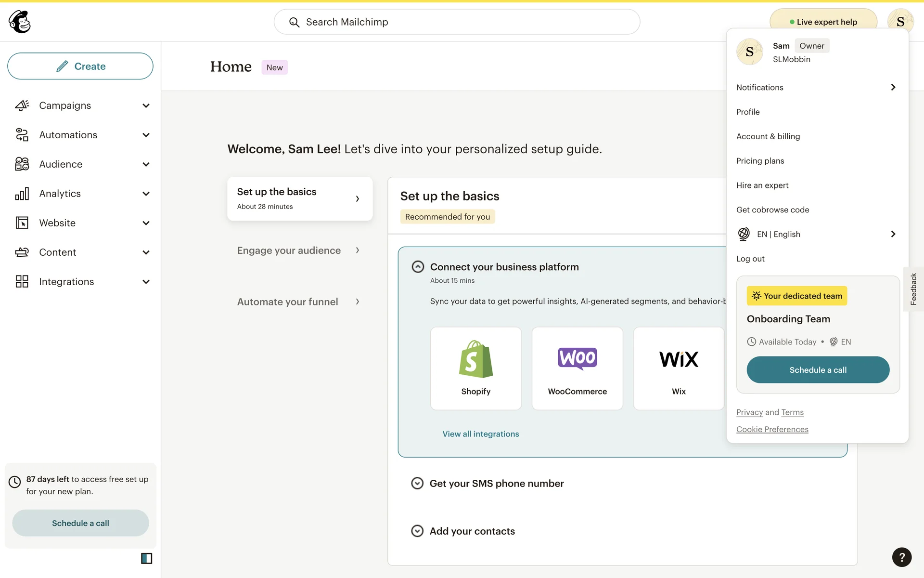The height and width of the screenshot is (578, 924).
Task: Expand the Add your contacts step
Action: point(417,531)
